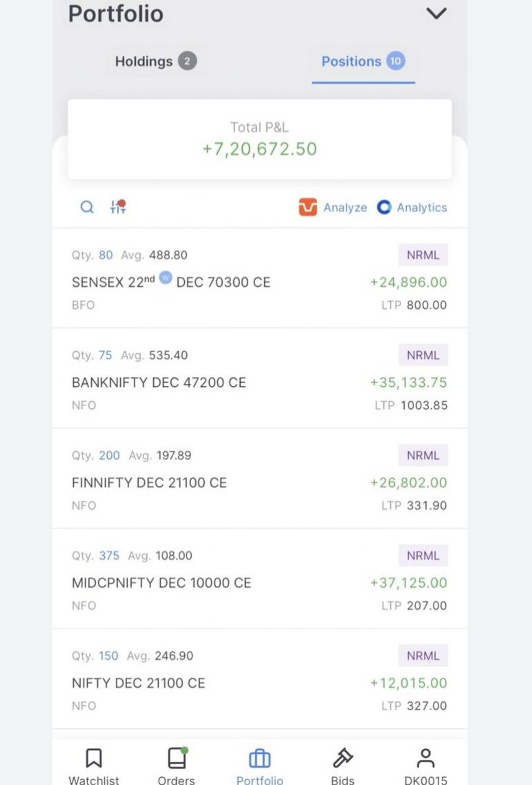Tap weekly expiry badge on SENSEX
Screen dimensions: 532x785
coord(166,277)
